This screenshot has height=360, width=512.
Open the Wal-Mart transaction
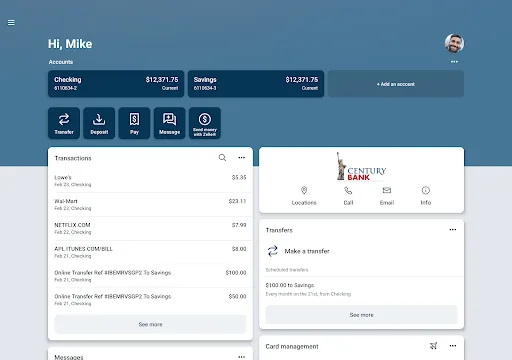pos(150,204)
